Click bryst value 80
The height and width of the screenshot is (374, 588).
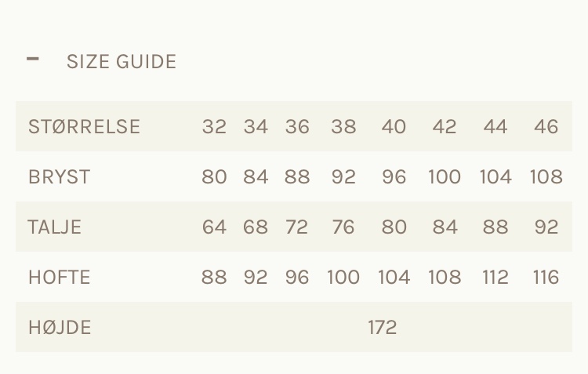214,176
